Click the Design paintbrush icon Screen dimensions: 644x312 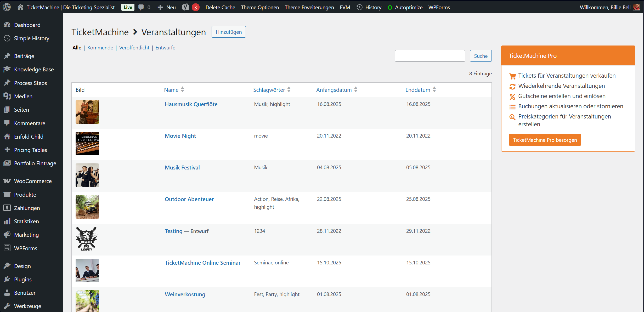(x=7, y=266)
